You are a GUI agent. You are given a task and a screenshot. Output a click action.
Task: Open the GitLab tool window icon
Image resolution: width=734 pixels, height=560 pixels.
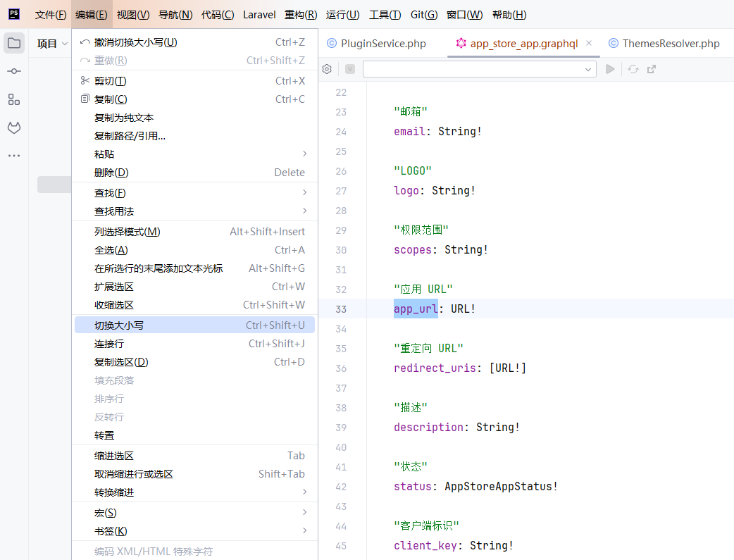[x=14, y=127]
